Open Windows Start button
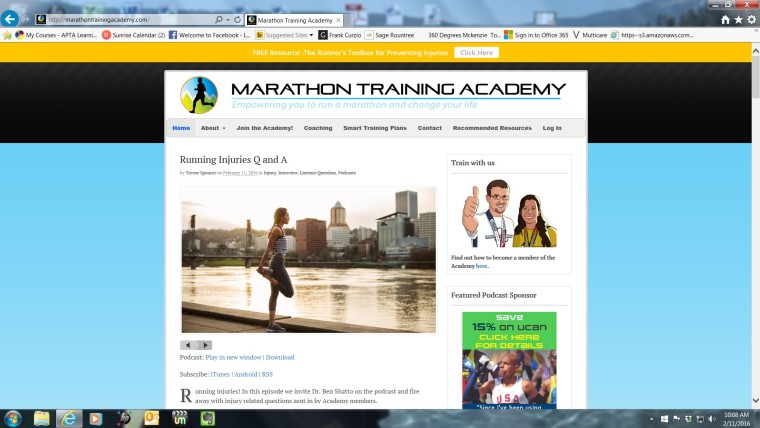Viewport: 760px width, 428px height. click(x=13, y=419)
